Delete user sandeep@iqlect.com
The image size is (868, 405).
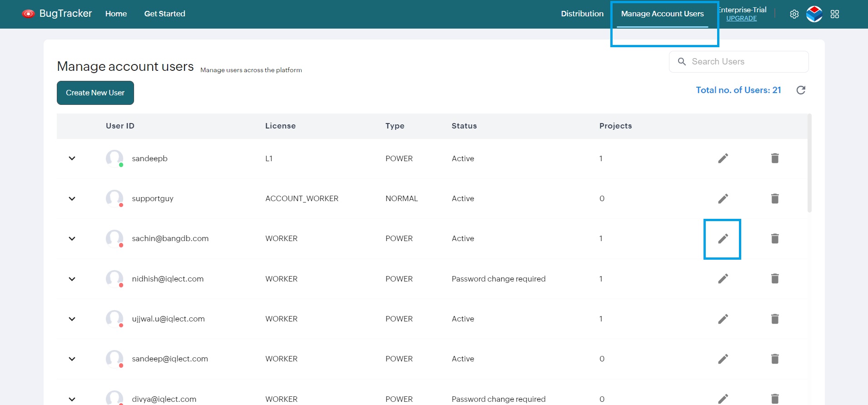tap(775, 359)
